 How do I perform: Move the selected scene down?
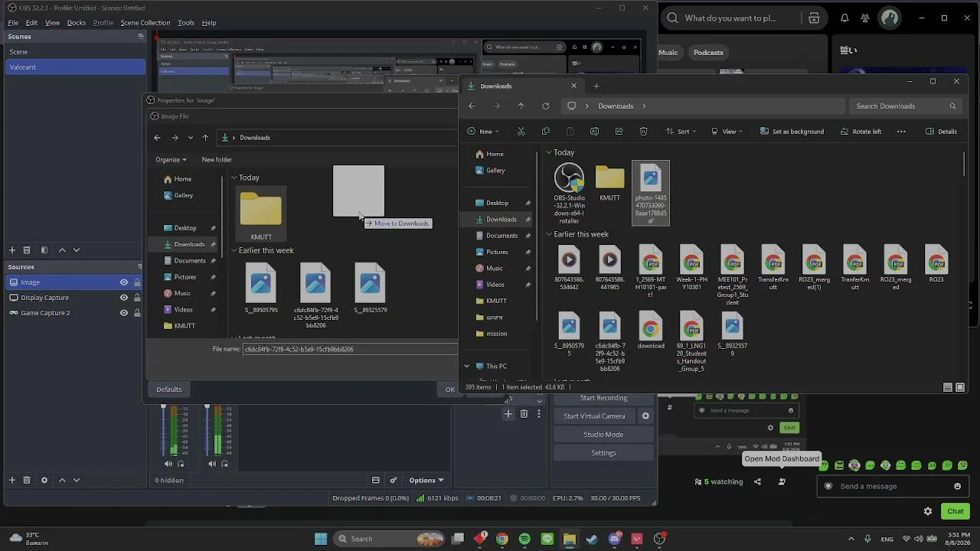click(76, 250)
